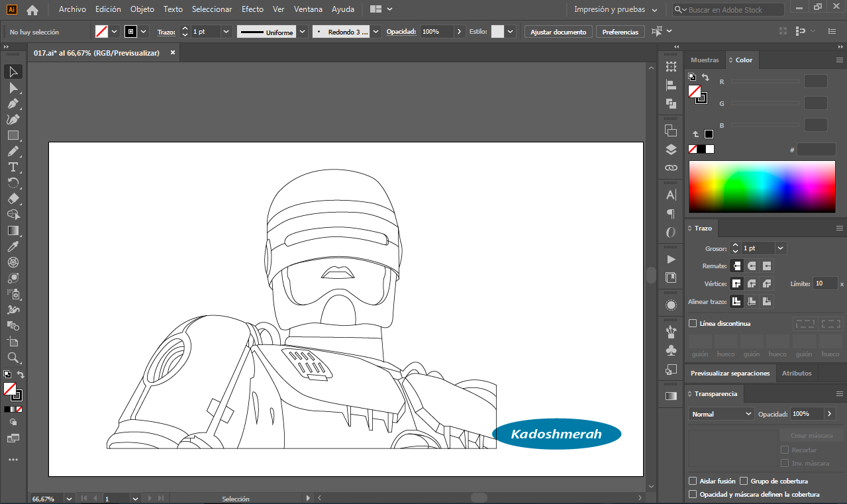
Task: Open the Edit Toolbar three-dots button
Action: [x=13, y=459]
